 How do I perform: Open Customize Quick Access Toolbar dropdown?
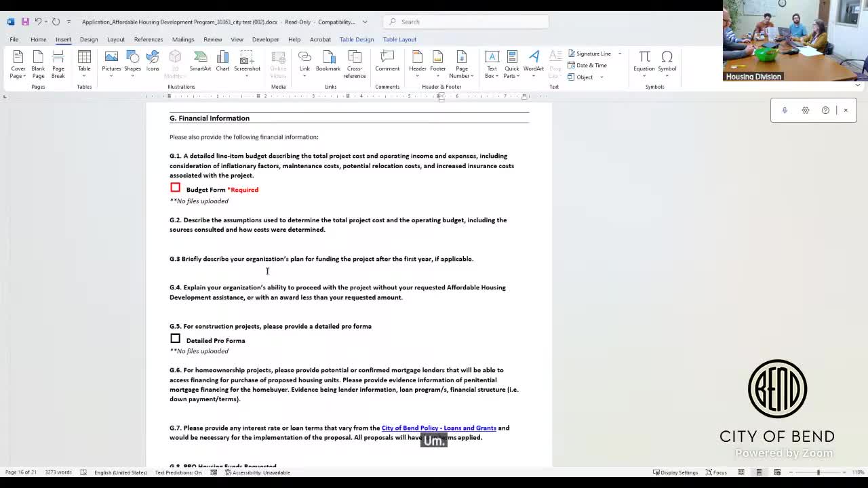point(68,22)
